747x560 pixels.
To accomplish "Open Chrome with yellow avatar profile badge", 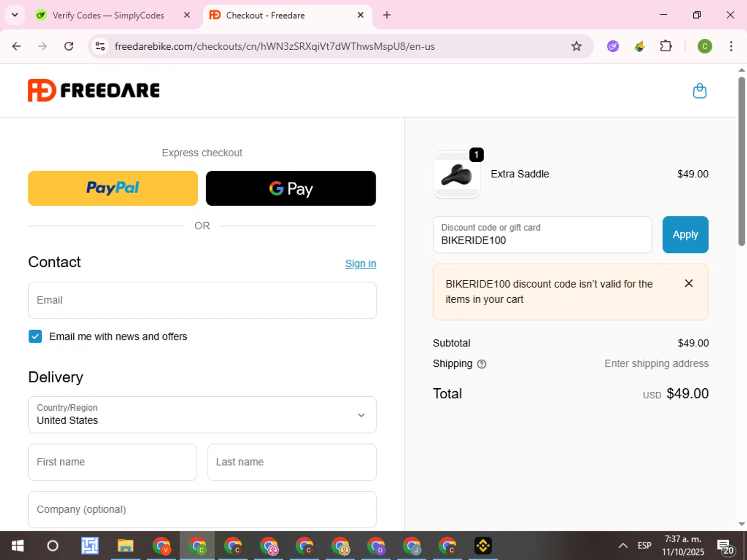I will coord(341,546).
